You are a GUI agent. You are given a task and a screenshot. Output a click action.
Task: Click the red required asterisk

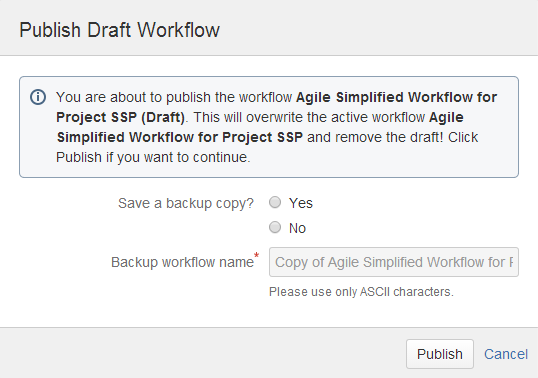[256, 256]
